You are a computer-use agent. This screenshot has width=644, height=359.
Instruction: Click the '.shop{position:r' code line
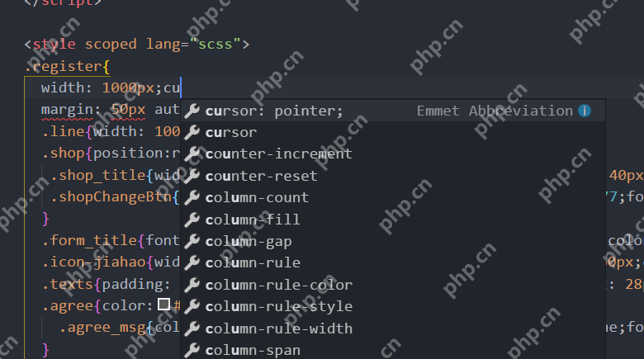coord(111,154)
